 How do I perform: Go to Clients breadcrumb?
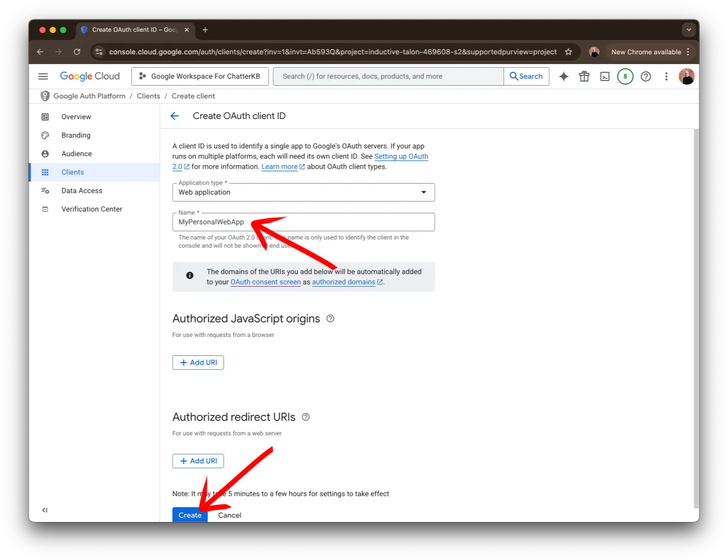click(148, 96)
